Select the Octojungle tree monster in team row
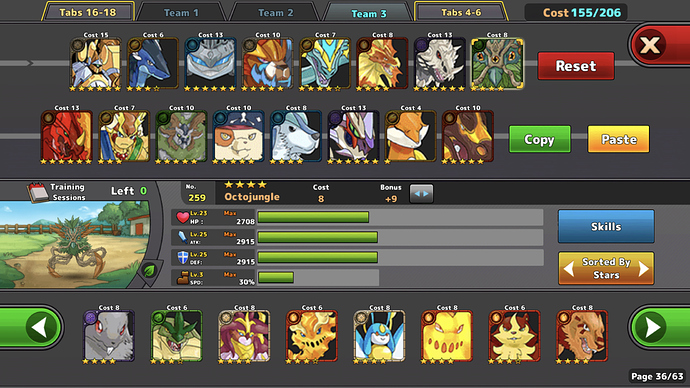This screenshot has width=690, height=388. pos(497,64)
